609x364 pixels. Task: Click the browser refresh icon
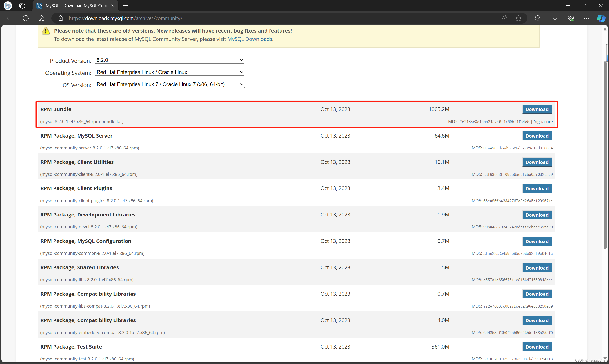(x=26, y=18)
